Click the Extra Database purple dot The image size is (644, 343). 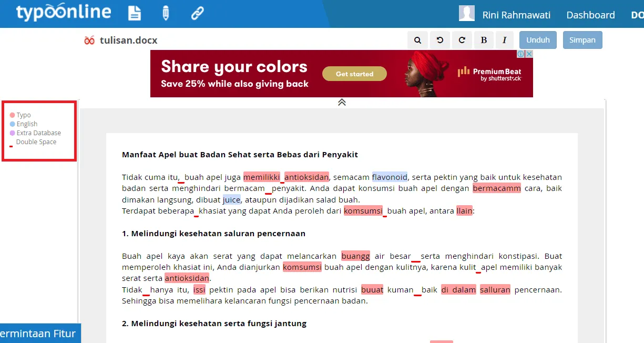tap(12, 133)
